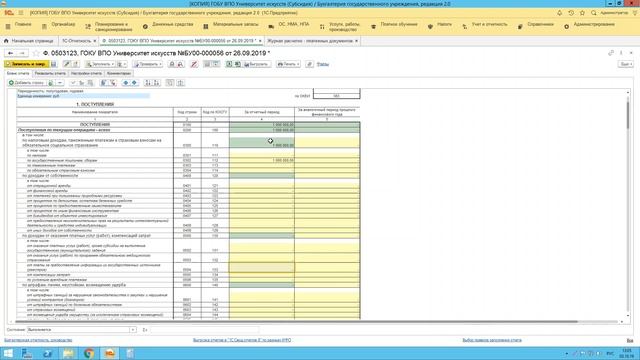Select row 'от операционной аренды'

point(95,186)
